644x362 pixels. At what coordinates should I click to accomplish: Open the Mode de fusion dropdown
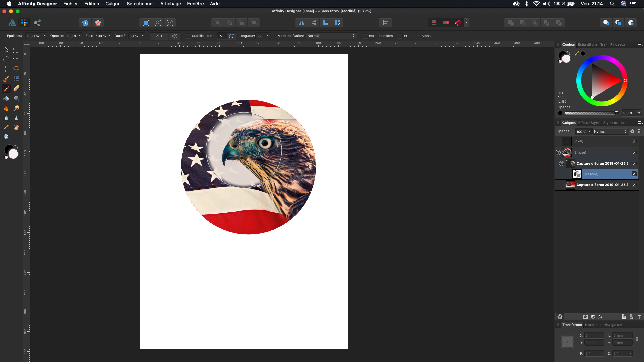tap(331, 36)
